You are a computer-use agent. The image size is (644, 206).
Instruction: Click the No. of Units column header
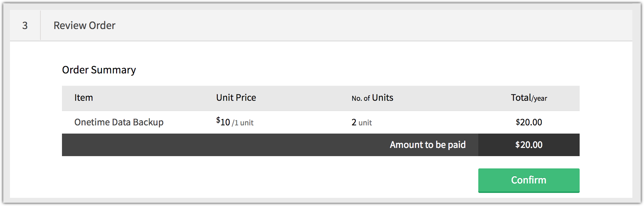(x=372, y=98)
